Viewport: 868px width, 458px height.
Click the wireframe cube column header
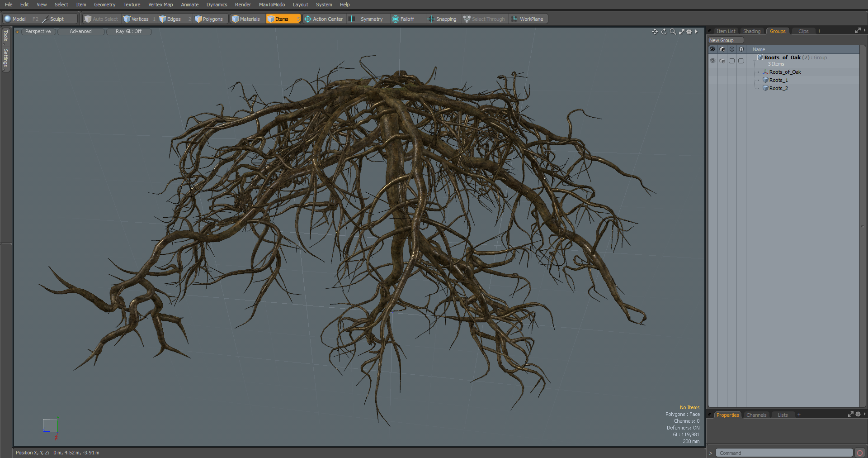tap(732, 49)
